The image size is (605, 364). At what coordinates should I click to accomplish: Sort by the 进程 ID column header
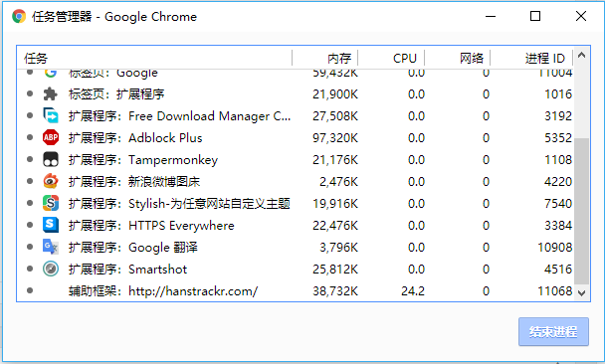pos(531,58)
